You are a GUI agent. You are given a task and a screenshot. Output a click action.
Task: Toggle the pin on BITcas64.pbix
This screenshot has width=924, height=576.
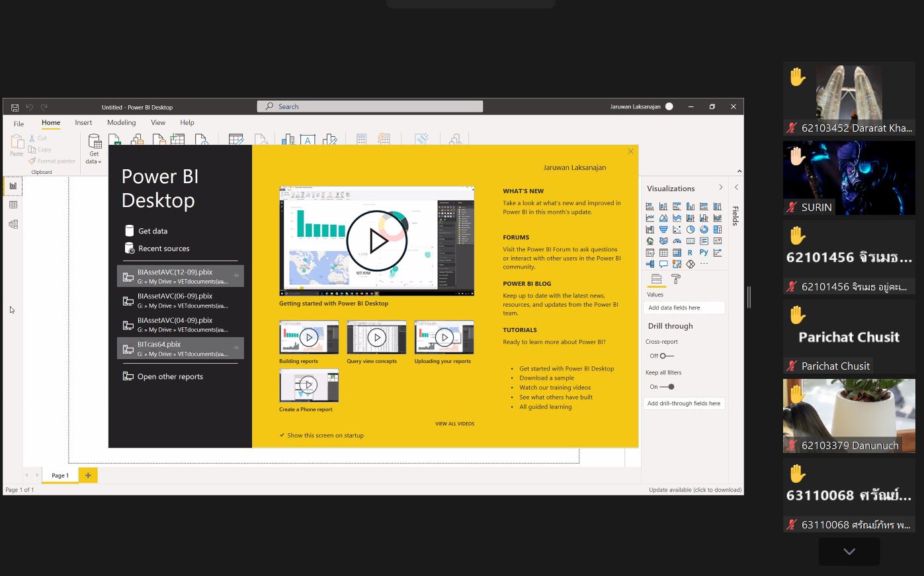(x=236, y=348)
